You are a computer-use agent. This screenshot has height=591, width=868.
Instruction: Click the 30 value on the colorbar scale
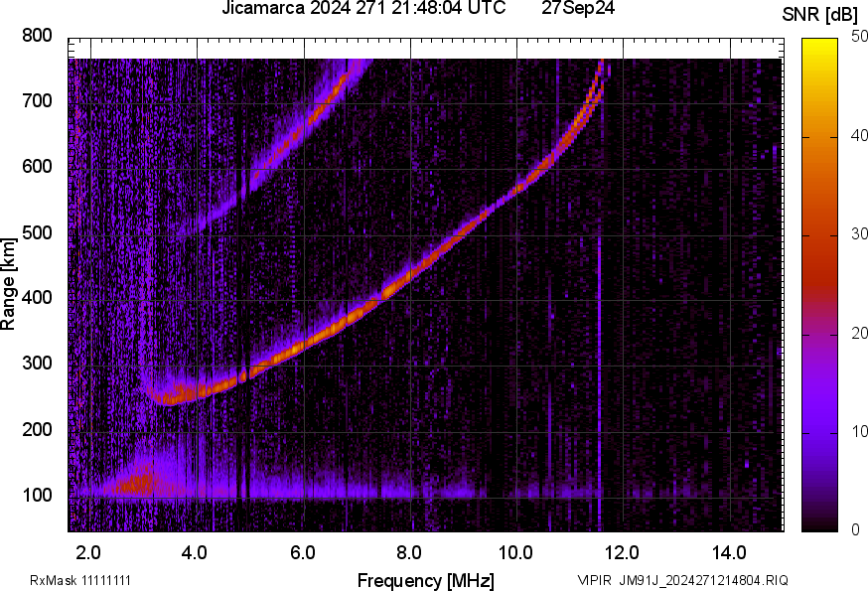point(859,234)
